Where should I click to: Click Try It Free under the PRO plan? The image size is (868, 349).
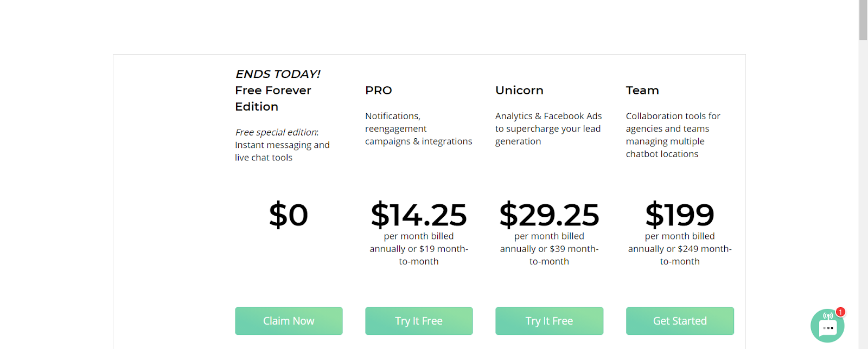tap(419, 321)
